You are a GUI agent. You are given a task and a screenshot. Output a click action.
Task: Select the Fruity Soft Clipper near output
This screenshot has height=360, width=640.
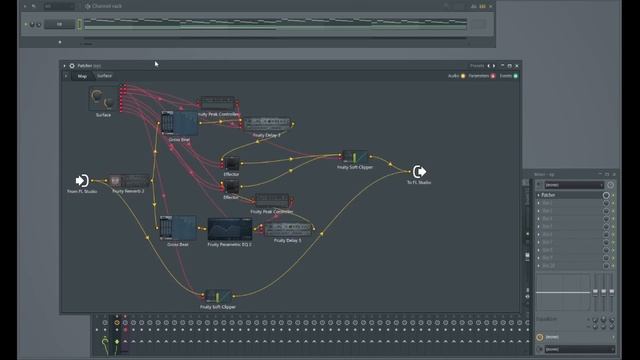[x=355, y=157]
